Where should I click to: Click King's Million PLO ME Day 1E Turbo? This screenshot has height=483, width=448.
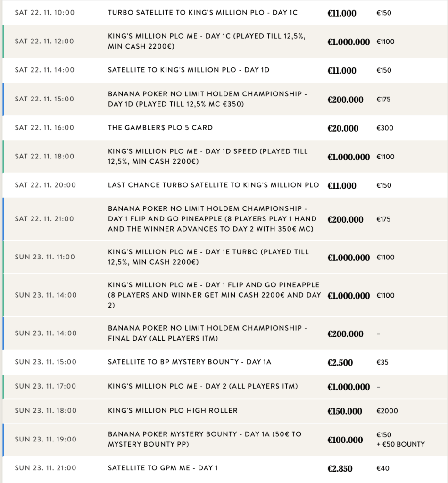coord(208,257)
